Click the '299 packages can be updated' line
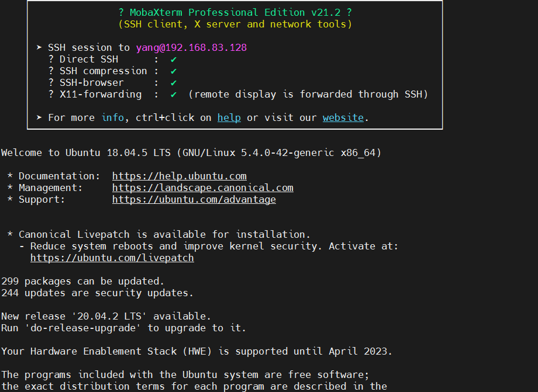Viewport: 538px width, 392px height. pos(83,282)
